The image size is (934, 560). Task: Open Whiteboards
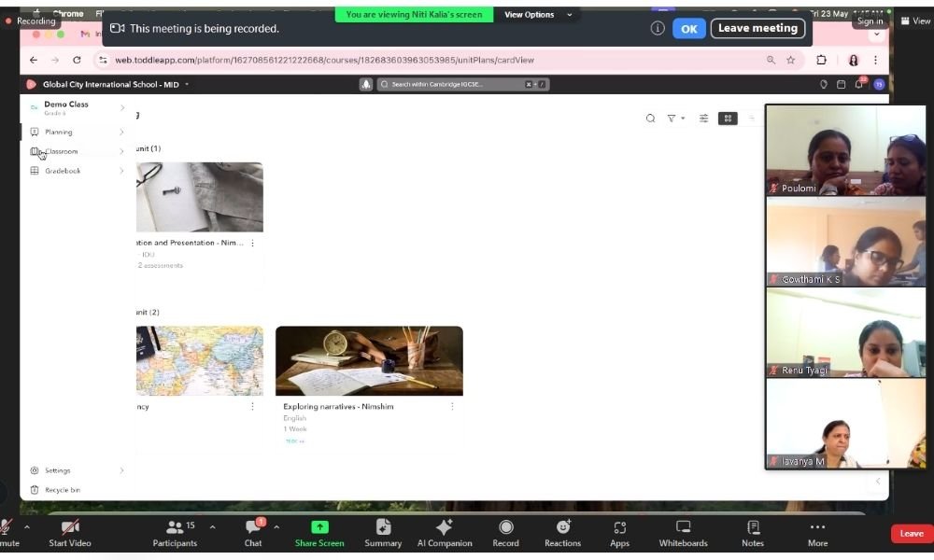(684, 533)
